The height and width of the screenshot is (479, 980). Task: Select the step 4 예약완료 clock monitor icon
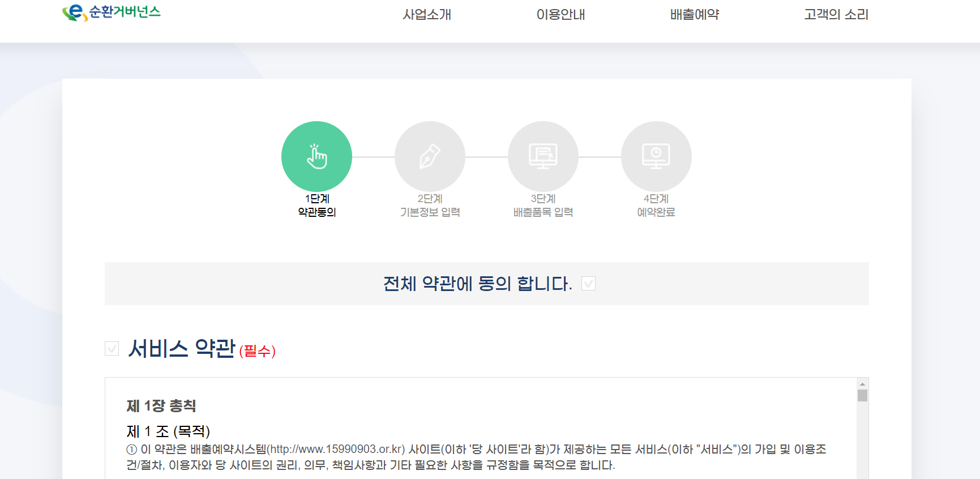pos(656,156)
